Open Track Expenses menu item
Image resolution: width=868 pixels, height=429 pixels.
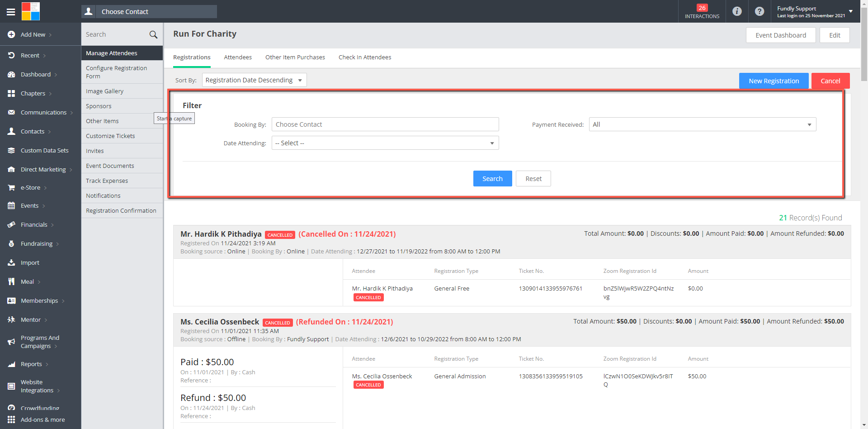tap(122, 181)
